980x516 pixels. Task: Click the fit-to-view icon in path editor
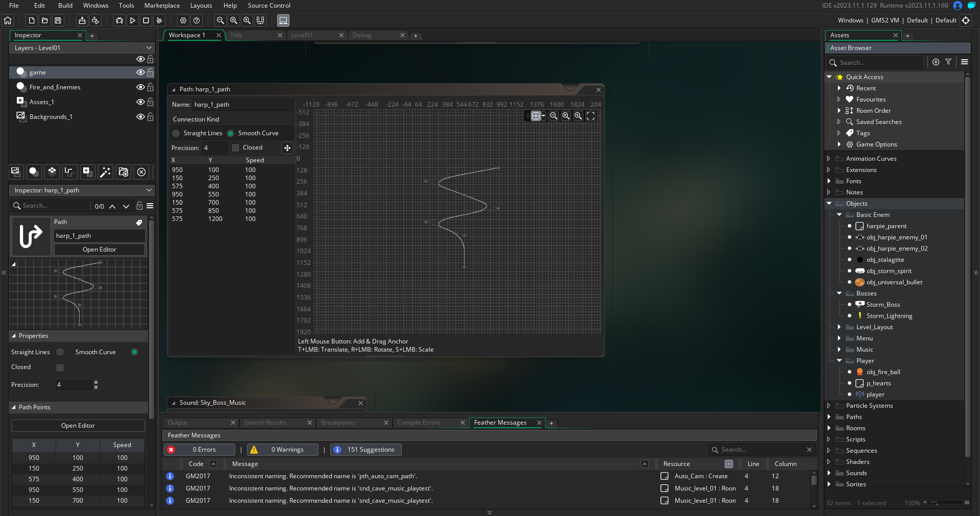[591, 116]
